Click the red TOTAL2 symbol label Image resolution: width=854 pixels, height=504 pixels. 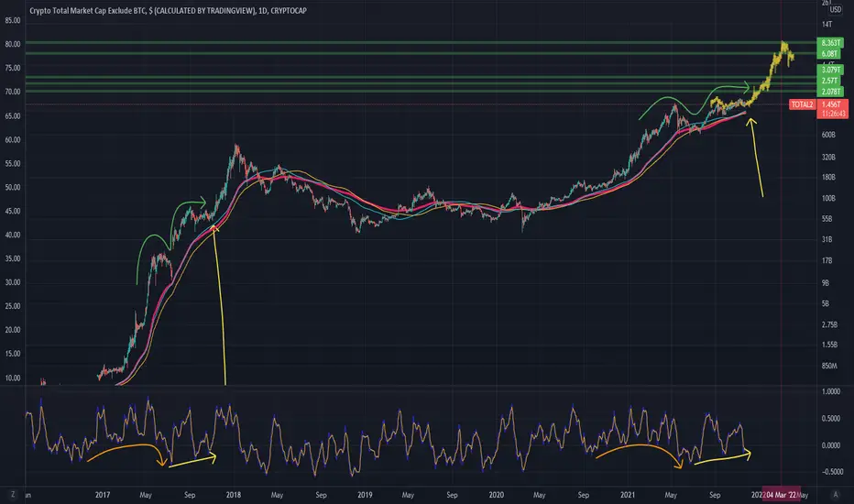point(802,104)
